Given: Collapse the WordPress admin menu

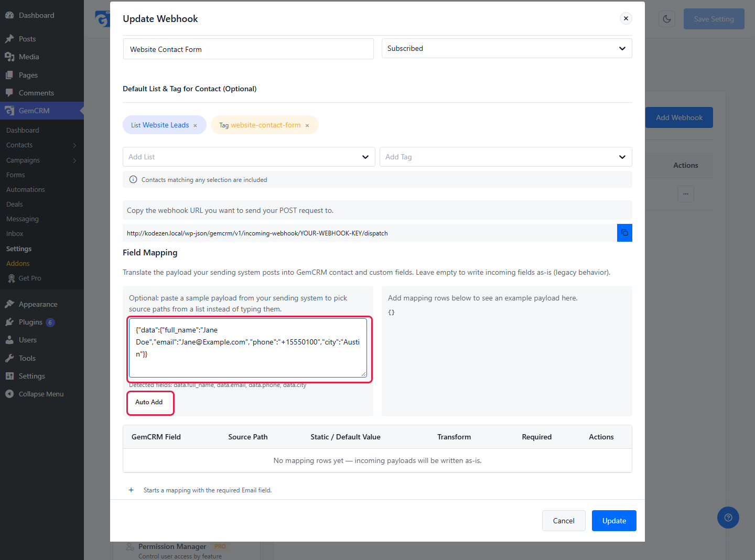Looking at the screenshot, I should (41, 394).
